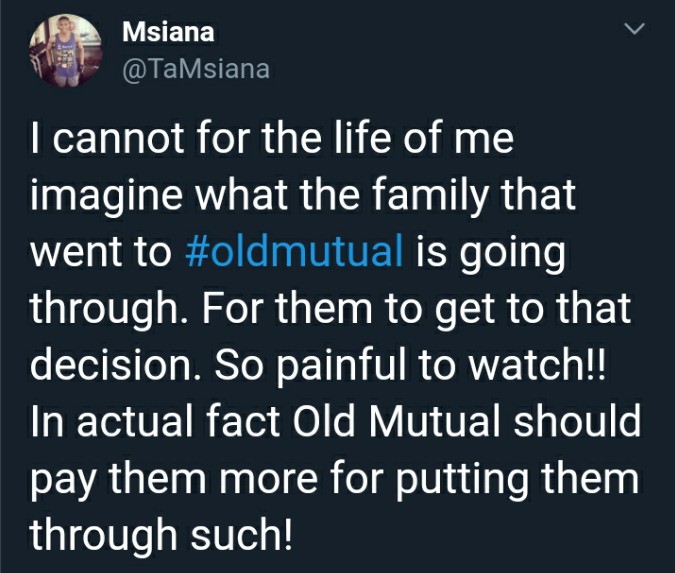Click the word 'should' in the tweet

pos(577,421)
